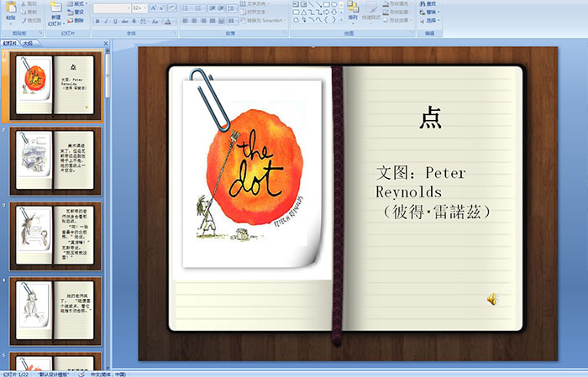Select the Right Arrow block shape
Viewport: 588px width, 377px height.
[x=327, y=13]
